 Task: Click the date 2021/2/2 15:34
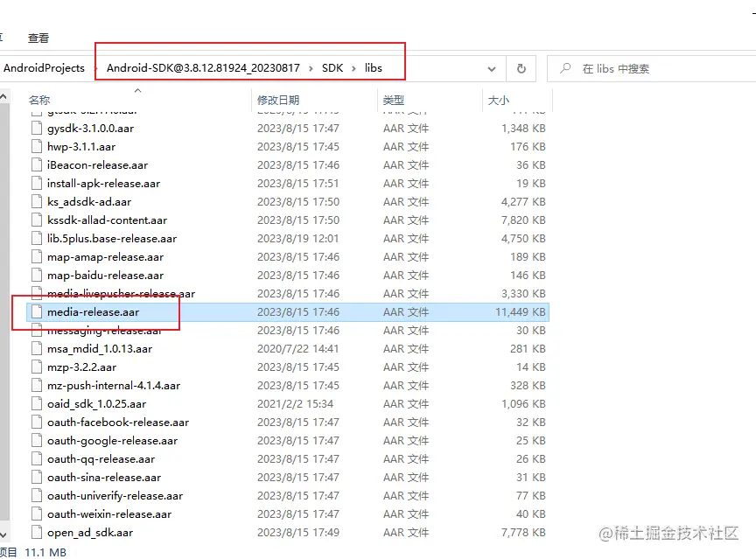point(295,403)
